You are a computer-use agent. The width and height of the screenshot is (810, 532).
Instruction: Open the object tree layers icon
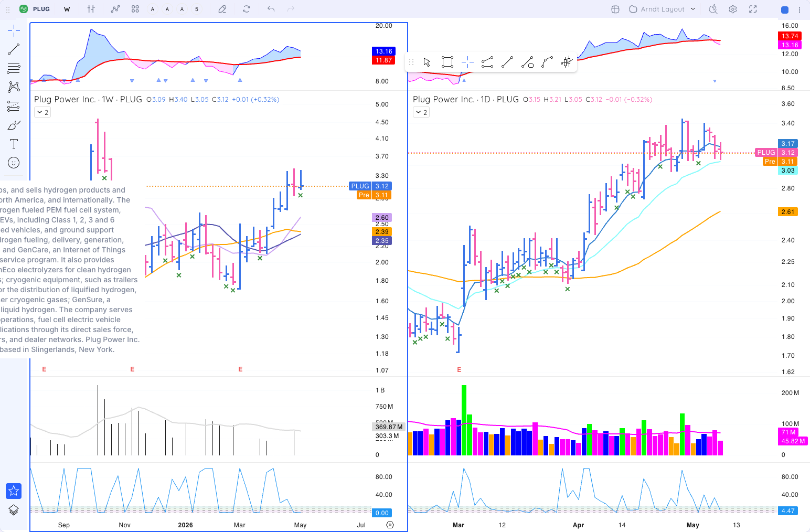pos(14,510)
